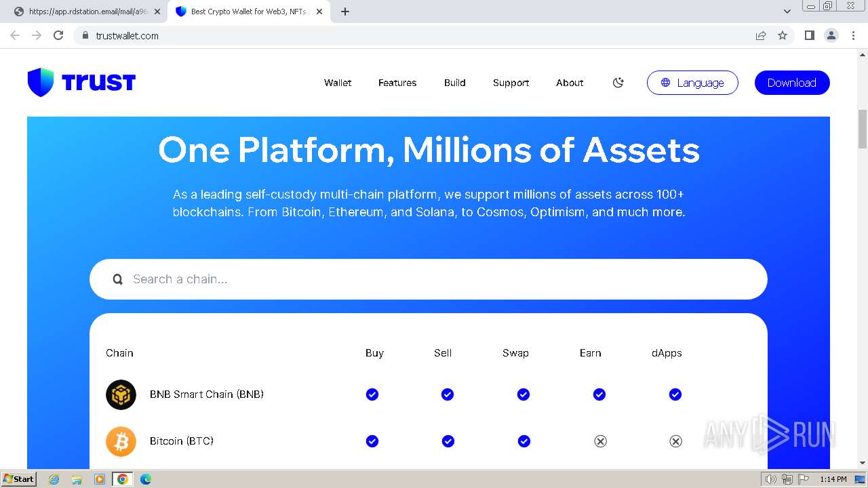Click the taskbar clock 1:14 PM
This screenshot has height=488, width=868.
click(833, 479)
